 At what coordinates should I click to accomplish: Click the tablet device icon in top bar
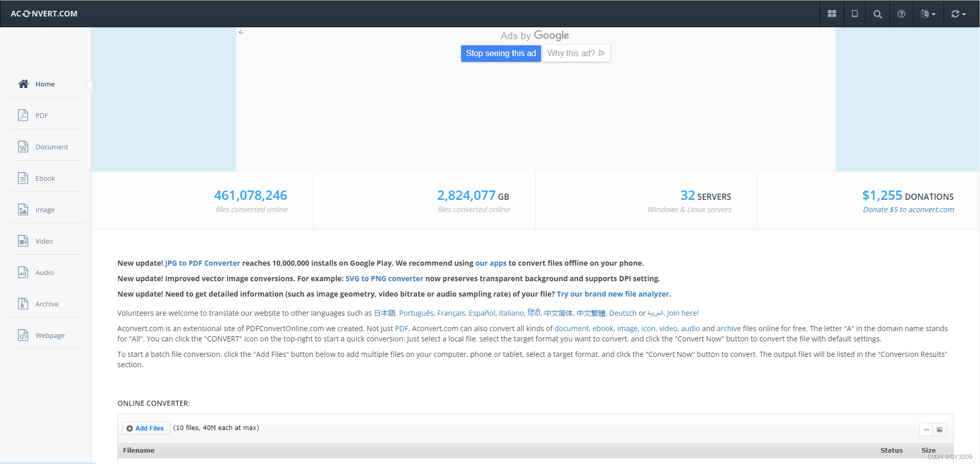coord(854,14)
